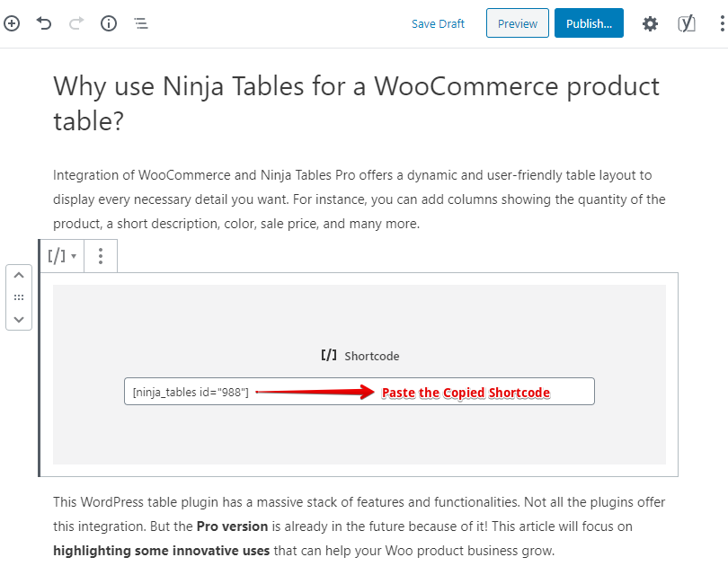Open the Settings gear sidebar

(650, 23)
